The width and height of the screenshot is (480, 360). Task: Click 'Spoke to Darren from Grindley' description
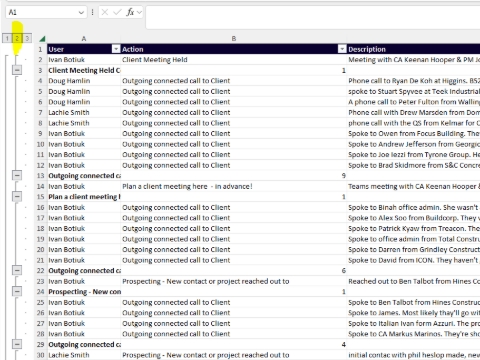[x=414, y=250]
